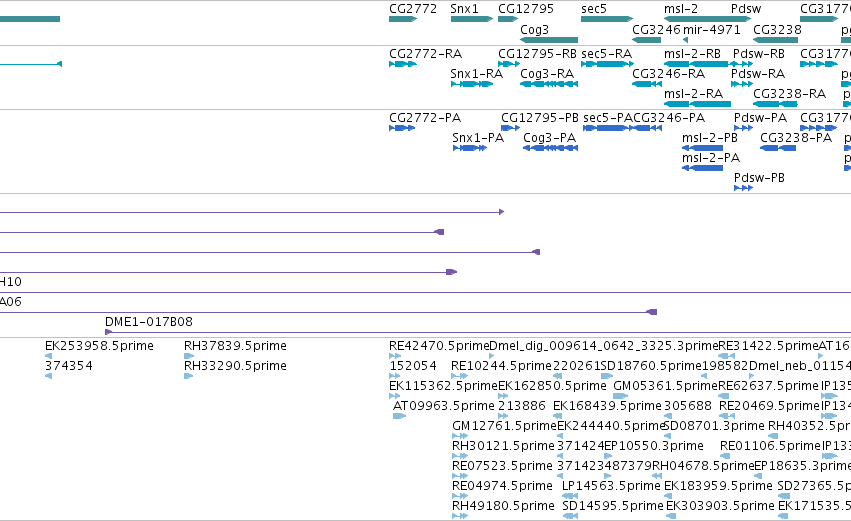
Task: Click the RE42470.5prime EST label
Action: [439, 346]
